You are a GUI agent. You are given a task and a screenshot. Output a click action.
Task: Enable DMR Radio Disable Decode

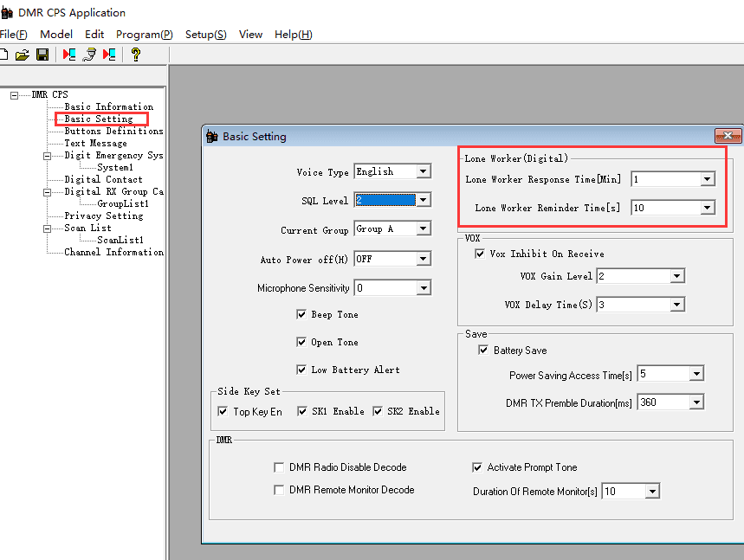pyautogui.click(x=279, y=467)
